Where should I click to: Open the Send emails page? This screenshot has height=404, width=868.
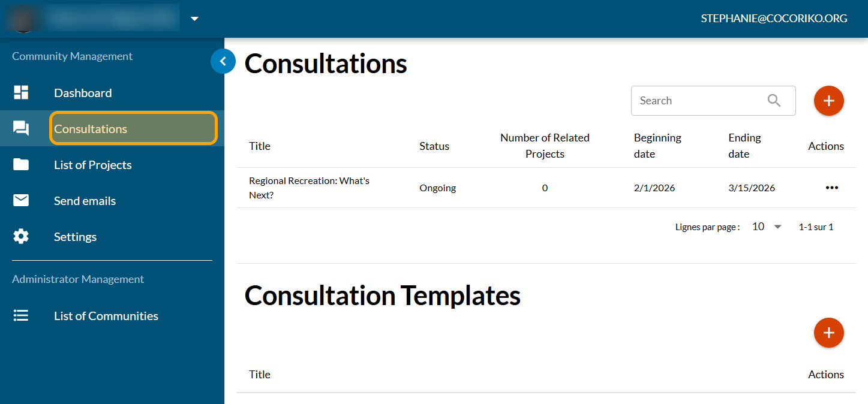click(x=85, y=201)
